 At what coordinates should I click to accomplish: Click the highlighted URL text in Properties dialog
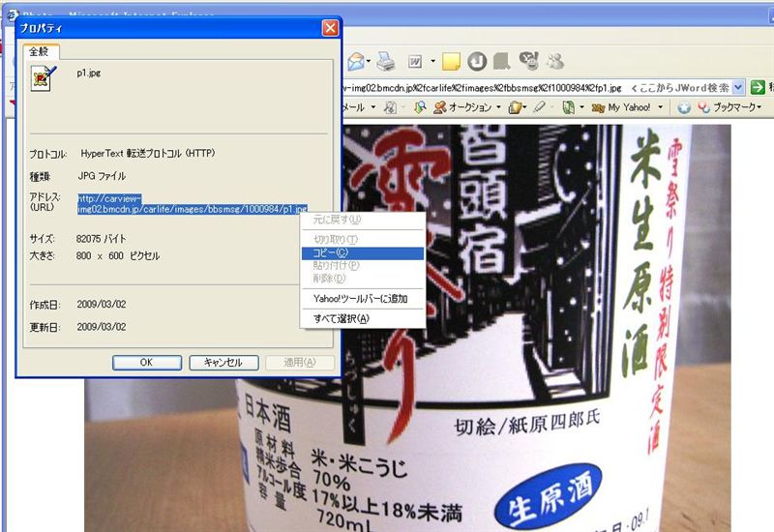[x=193, y=204]
